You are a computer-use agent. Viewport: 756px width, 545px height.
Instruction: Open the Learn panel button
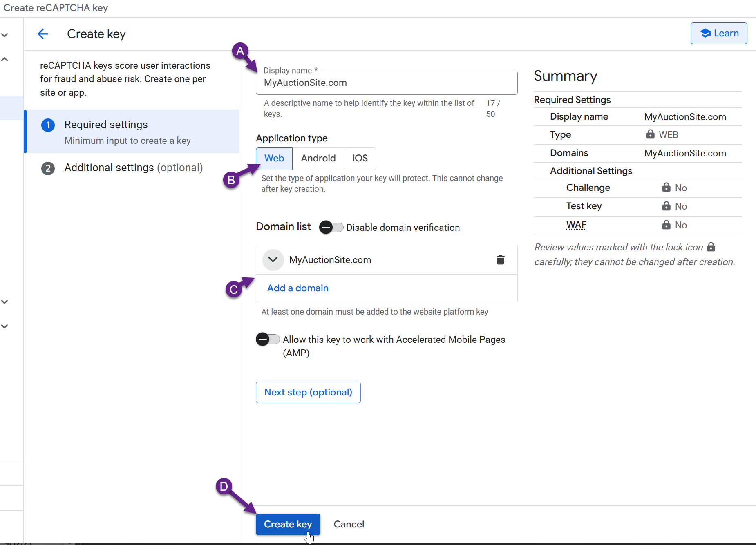click(719, 33)
